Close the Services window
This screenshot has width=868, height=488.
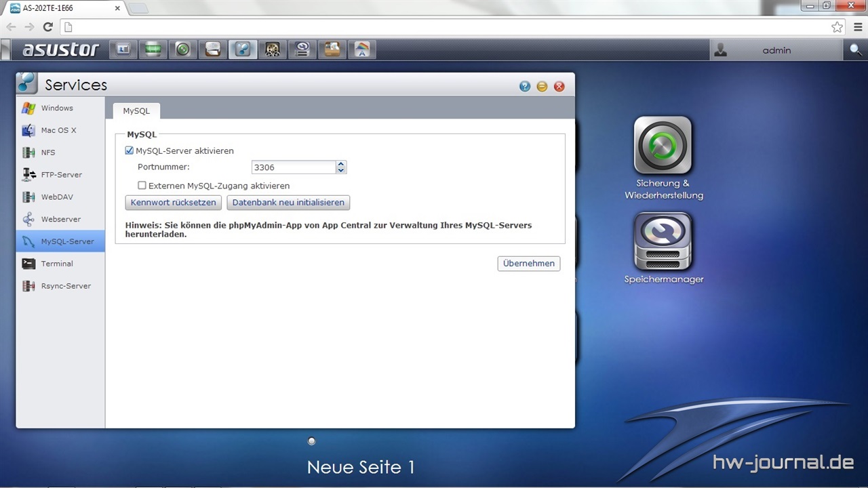tap(559, 86)
